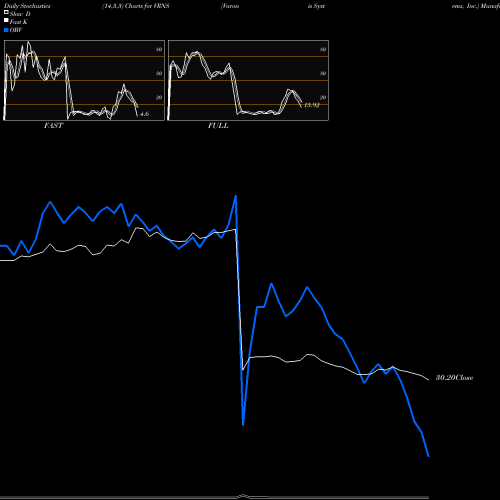This screenshot has height=500, width=500.
Task: Open the FULL stochastic chart thumbnail
Action: point(248,80)
